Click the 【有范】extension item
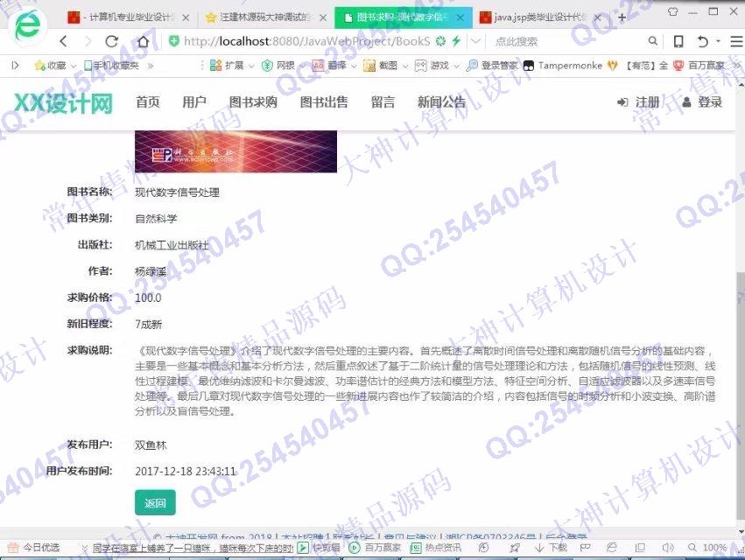Image resolution: width=745 pixels, height=560 pixels. pyautogui.click(x=638, y=66)
